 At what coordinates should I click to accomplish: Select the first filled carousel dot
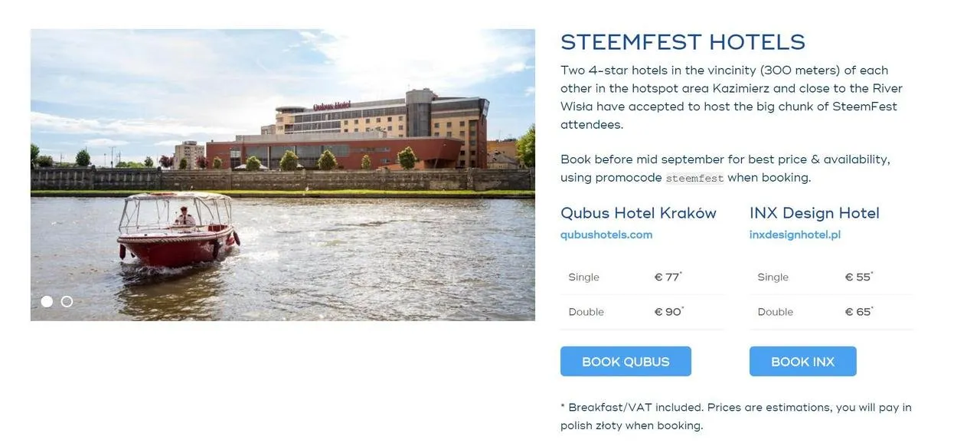tap(47, 301)
